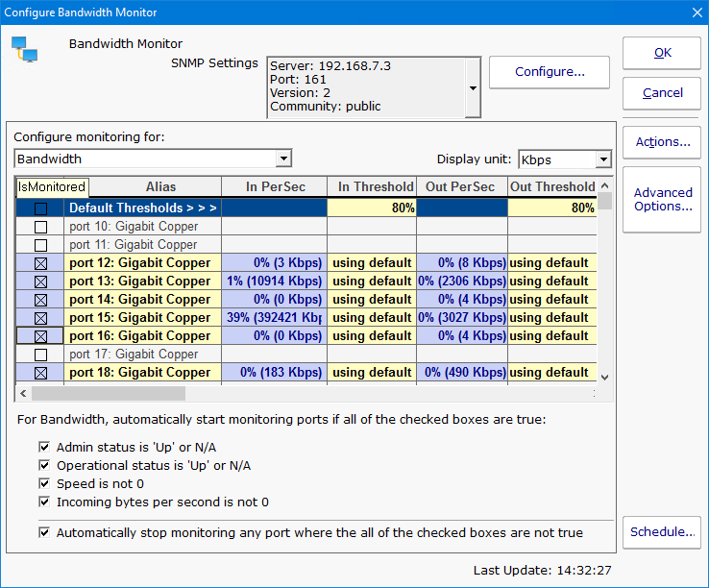
Task: Enable monitoring for port 10 Gigabit Copper
Action: (40, 227)
